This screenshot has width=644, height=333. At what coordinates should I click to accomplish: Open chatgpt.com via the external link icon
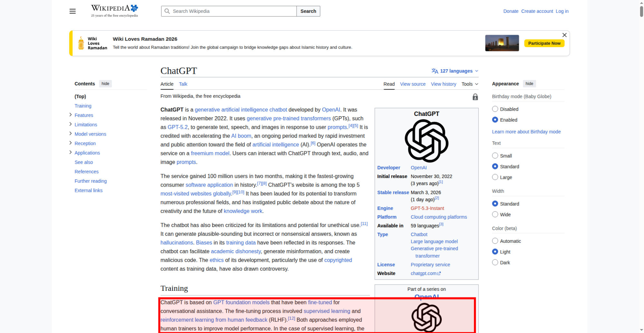click(439, 273)
